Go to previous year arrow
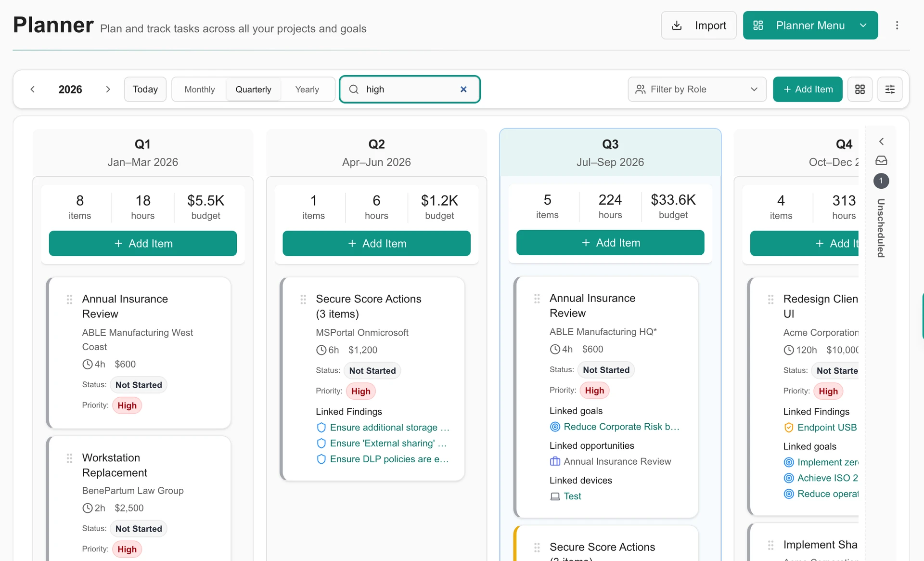 [33, 89]
